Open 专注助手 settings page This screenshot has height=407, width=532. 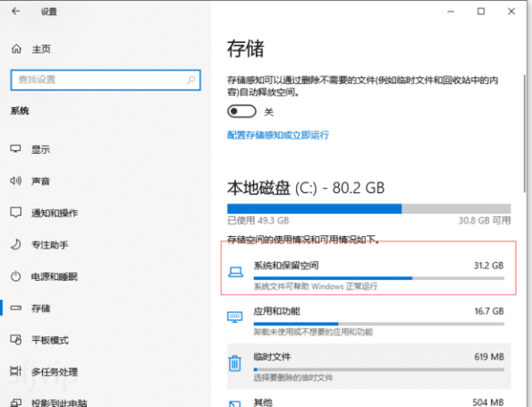click(50, 245)
